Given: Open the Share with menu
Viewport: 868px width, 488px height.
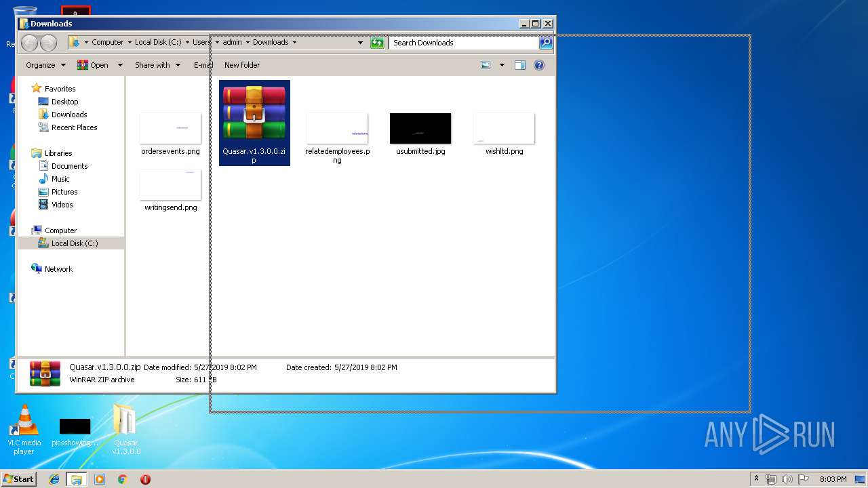Looking at the screenshot, I should tap(157, 65).
